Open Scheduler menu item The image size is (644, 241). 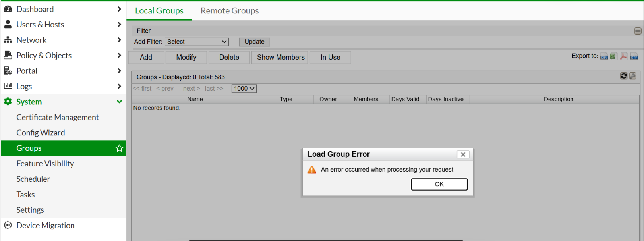[x=33, y=179]
